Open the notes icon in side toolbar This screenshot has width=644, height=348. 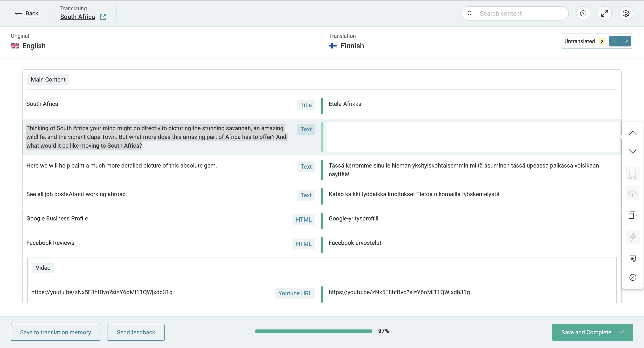click(633, 259)
